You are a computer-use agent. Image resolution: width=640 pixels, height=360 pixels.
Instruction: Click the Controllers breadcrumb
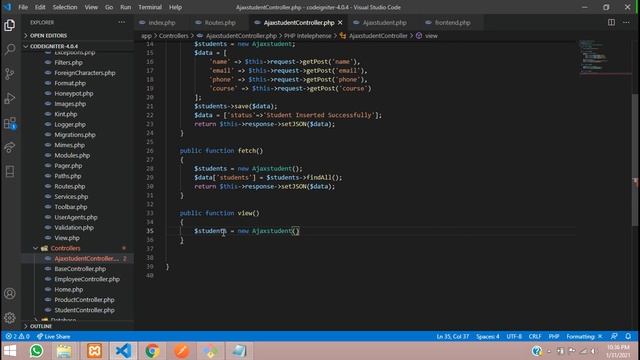[x=173, y=36]
